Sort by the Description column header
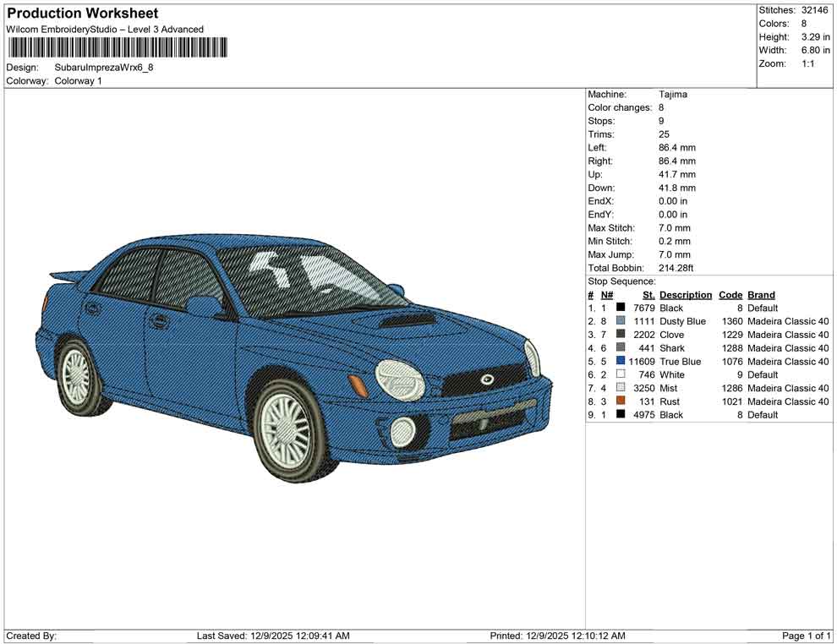 click(x=686, y=294)
